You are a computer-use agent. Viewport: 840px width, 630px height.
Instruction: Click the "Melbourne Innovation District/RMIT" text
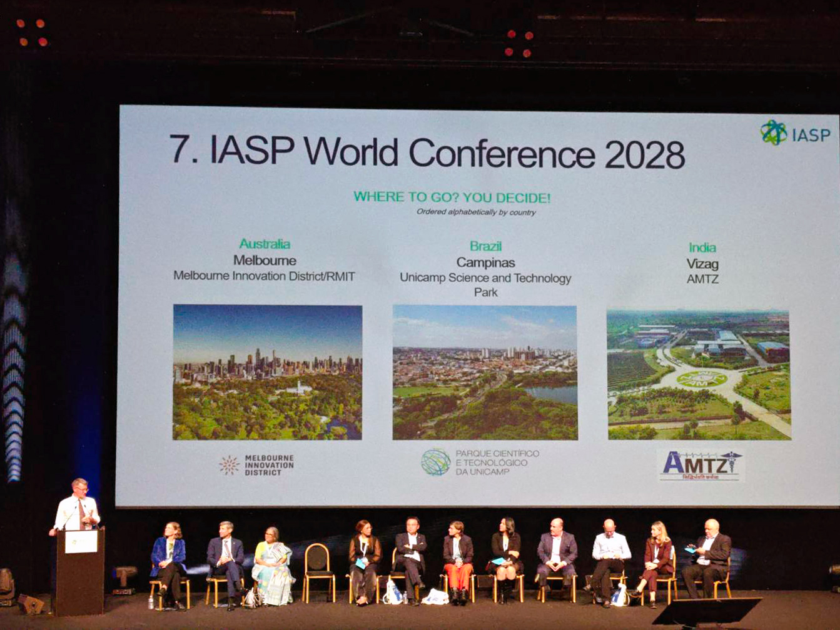tap(264, 276)
